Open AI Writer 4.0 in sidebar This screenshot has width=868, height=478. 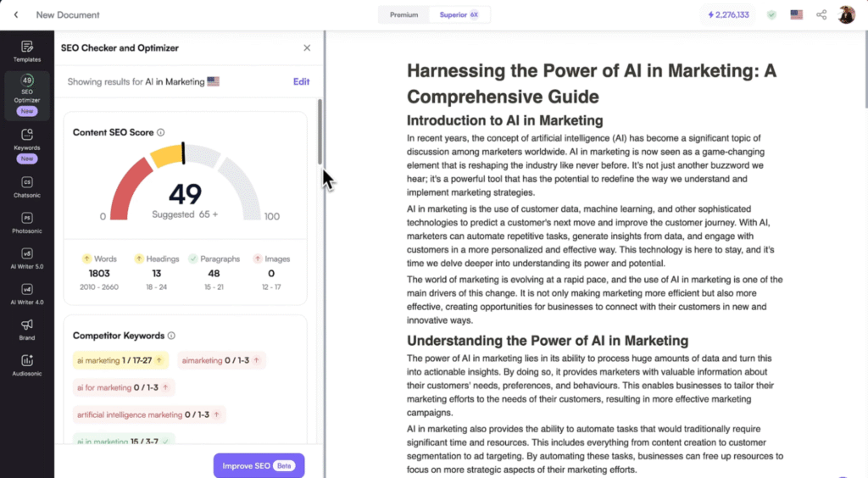(x=26, y=294)
